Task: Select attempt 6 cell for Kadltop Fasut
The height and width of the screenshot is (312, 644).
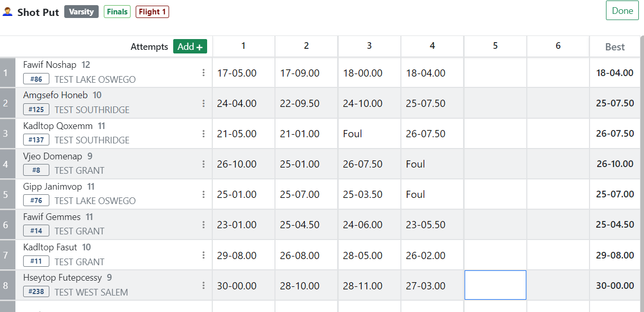Action: pos(558,255)
